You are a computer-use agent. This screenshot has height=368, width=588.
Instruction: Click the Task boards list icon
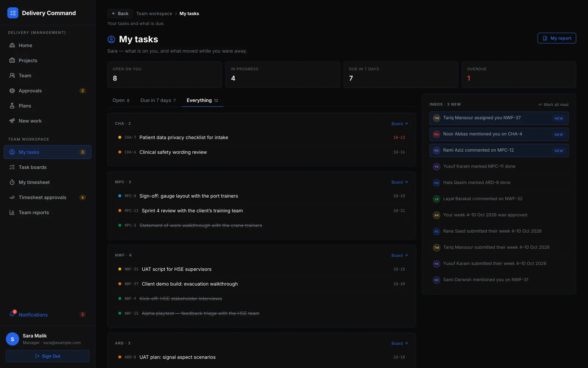(x=12, y=167)
